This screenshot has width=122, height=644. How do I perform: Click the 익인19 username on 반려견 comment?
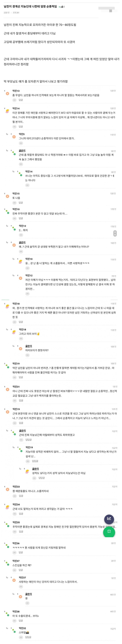click(16, 364)
